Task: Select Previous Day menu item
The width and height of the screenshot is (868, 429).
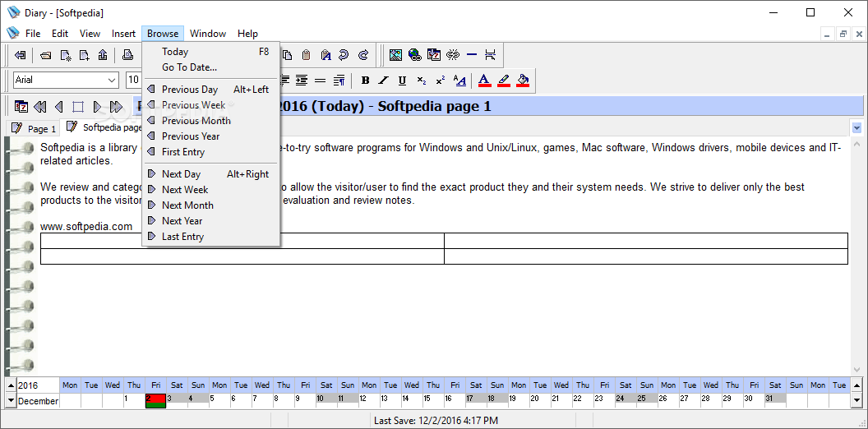Action: pyautogui.click(x=210, y=89)
